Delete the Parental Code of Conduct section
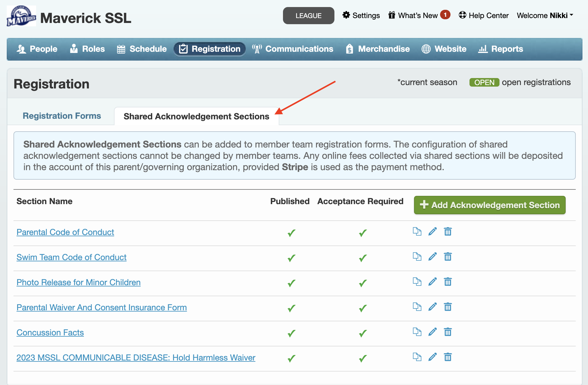Screen dimensions: 588x385 (x=448, y=232)
